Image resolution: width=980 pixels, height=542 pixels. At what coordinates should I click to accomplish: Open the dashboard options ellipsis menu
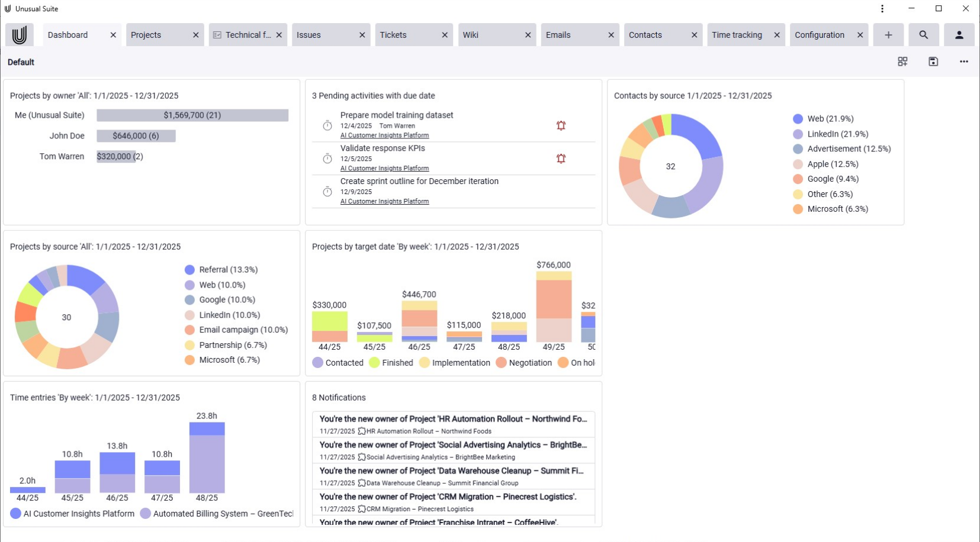963,62
